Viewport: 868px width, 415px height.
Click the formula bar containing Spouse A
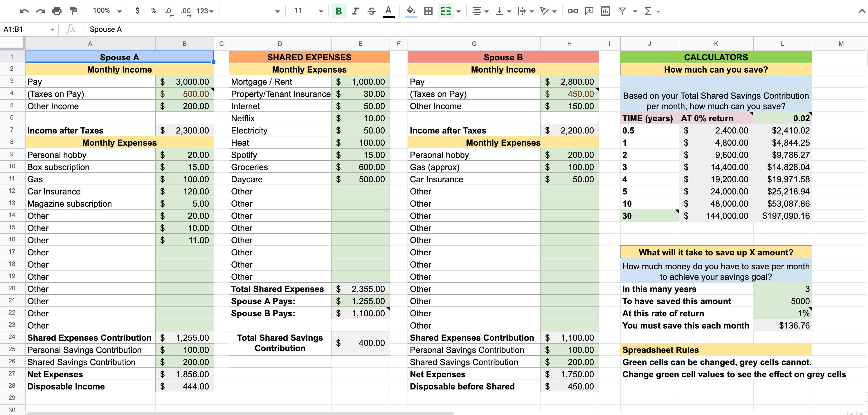pyautogui.click(x=472, y=29)
